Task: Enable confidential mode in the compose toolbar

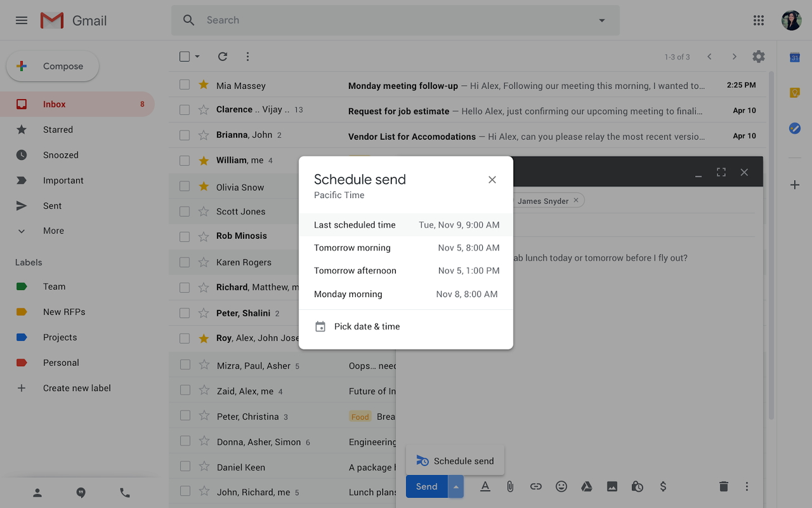Action: 637,486
